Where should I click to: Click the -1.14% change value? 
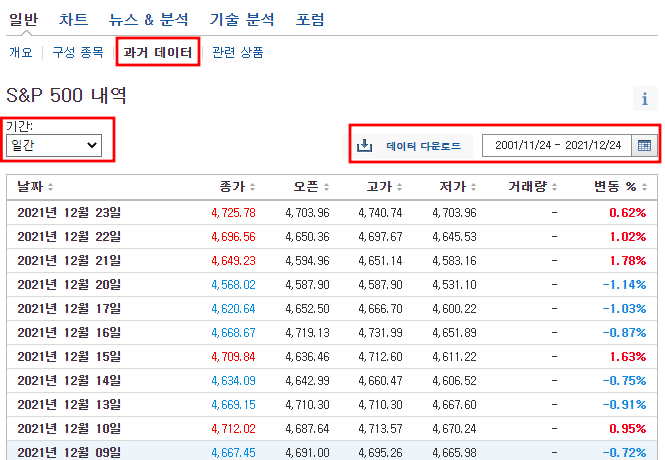coord(624,284)
